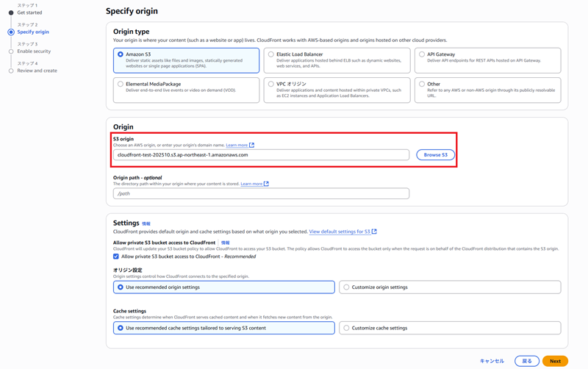Viewport: 588px width, 369px height.
Task: Go to the Get started step
Action: (29, 12)
